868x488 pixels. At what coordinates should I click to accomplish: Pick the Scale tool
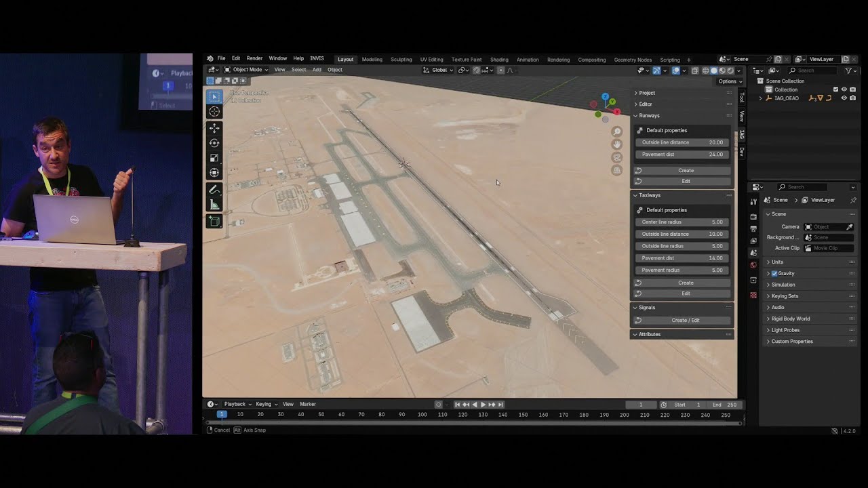(x=214, y=158)
